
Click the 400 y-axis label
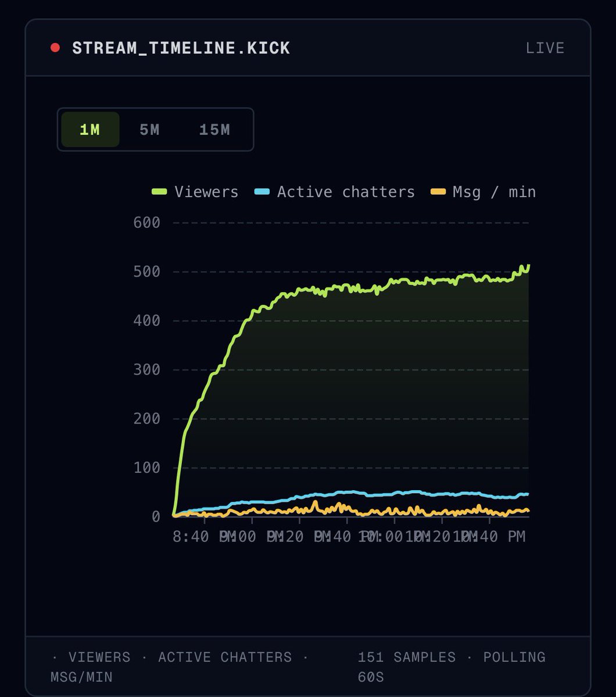click(146, 321)
